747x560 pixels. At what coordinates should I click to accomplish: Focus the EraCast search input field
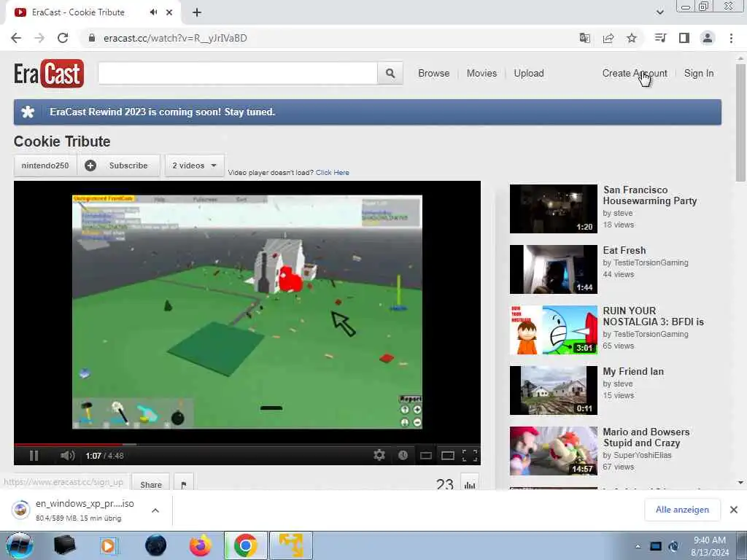pos(238,74)
